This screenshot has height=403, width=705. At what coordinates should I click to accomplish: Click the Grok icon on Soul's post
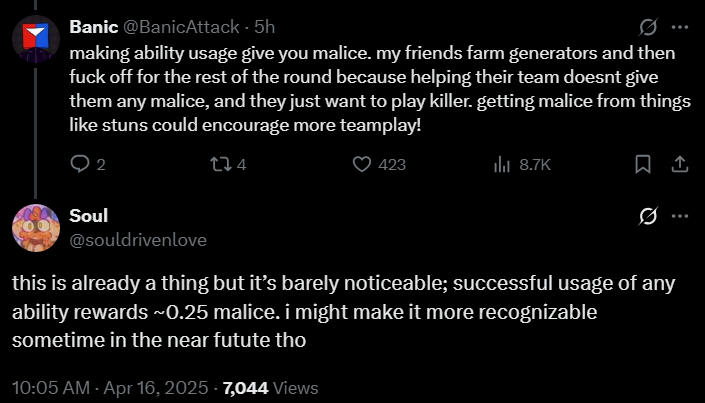[647, 216]
